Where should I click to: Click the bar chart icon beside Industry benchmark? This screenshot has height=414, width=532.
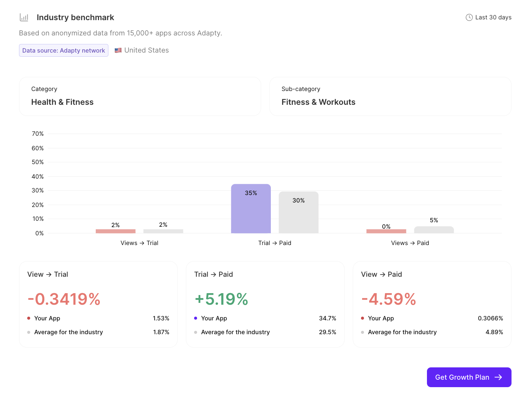[x=24, y=17]
